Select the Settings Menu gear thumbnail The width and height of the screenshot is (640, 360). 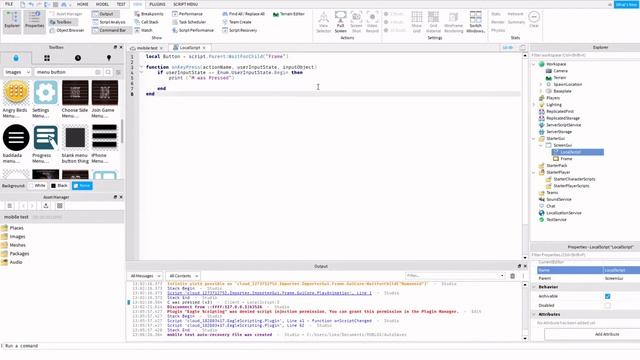45,92
